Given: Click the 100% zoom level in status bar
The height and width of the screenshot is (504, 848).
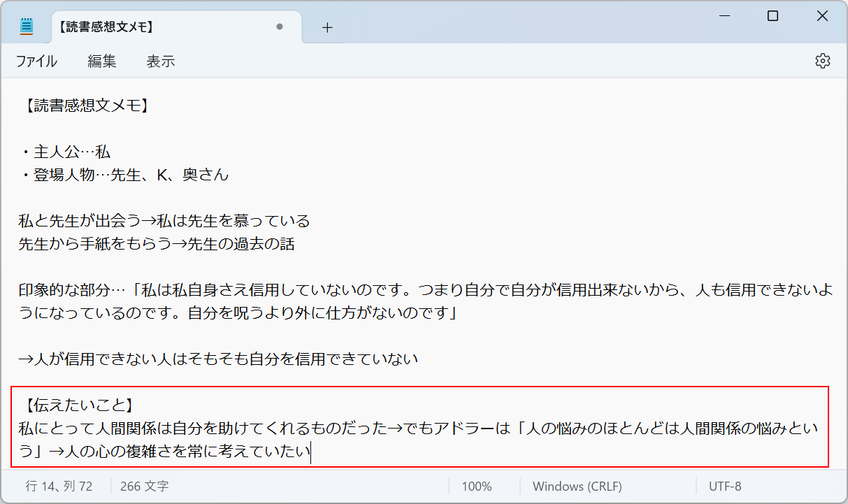Looking at the screenshot, I should [x=477, y=487].
